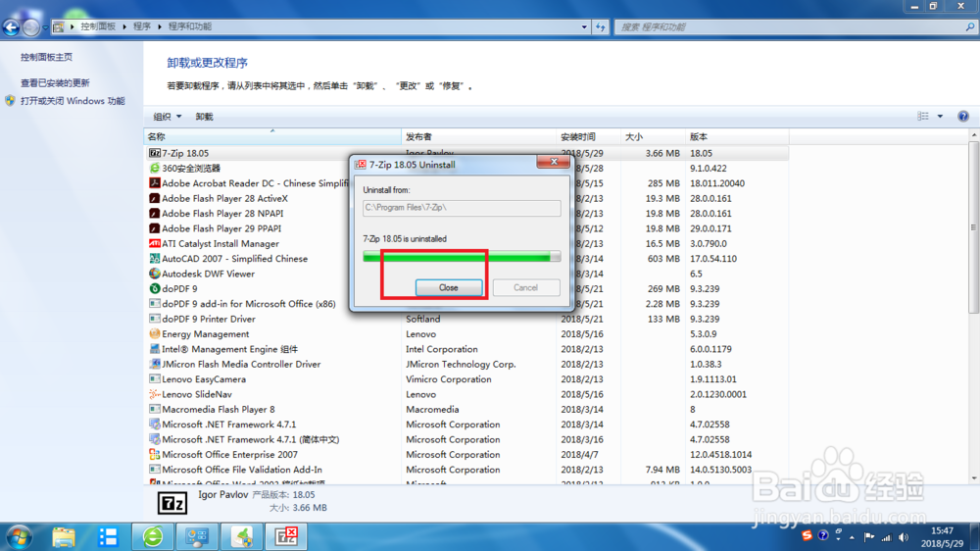Click the Uninstall from path field
The width and height of the screenshot is (980, 551).
click(462, 208)
